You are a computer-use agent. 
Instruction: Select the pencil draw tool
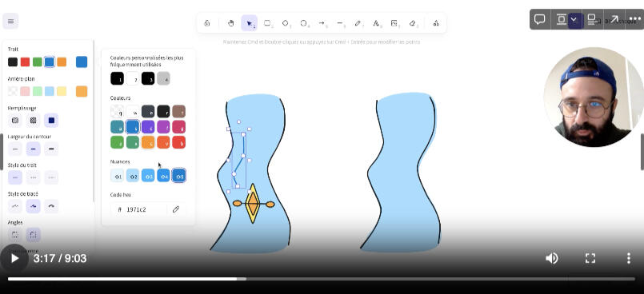[x=358, y=23]
